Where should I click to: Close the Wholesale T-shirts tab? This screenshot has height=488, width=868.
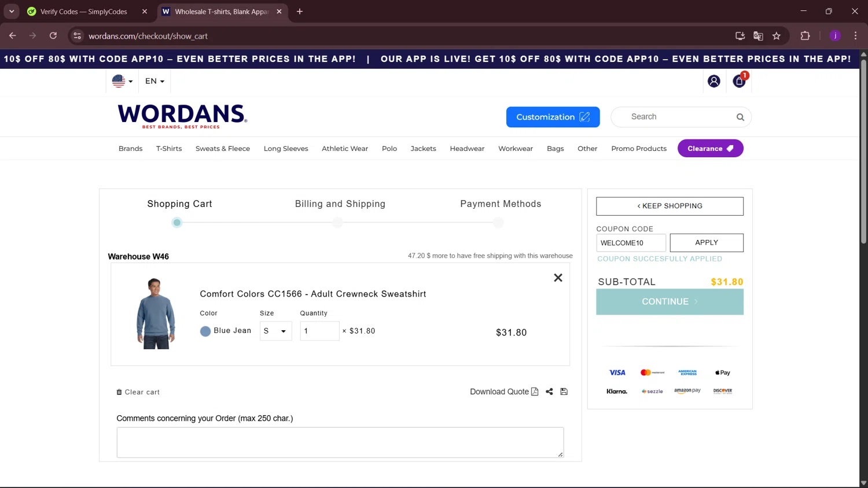coord(279,12)
